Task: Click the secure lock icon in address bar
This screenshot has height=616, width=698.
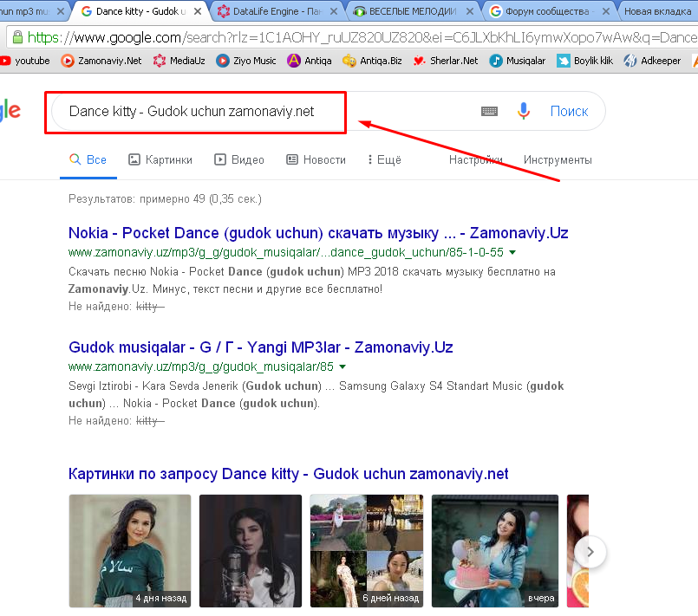Action: (x=17, y=37)
